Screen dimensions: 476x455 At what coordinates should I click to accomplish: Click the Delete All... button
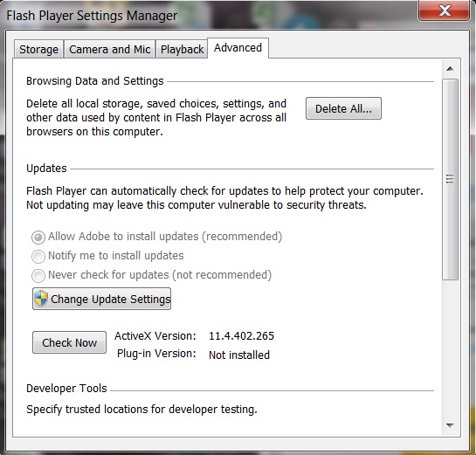click(343, 108)
